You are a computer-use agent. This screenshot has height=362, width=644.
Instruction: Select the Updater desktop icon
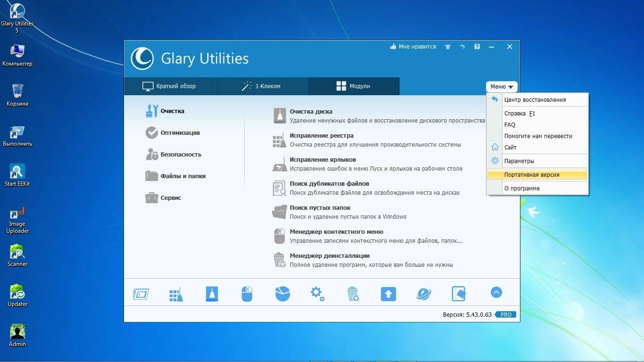point(17,296)
